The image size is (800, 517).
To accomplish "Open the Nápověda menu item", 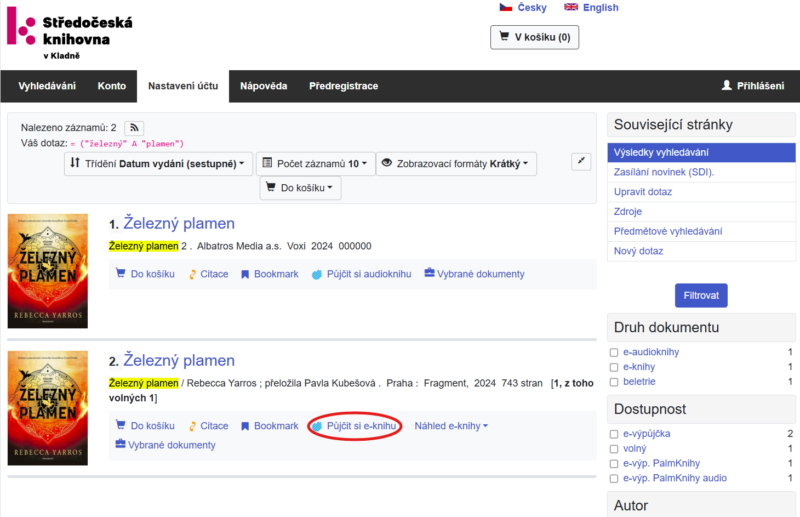I will pyautogui.click(x=263, y=86).
